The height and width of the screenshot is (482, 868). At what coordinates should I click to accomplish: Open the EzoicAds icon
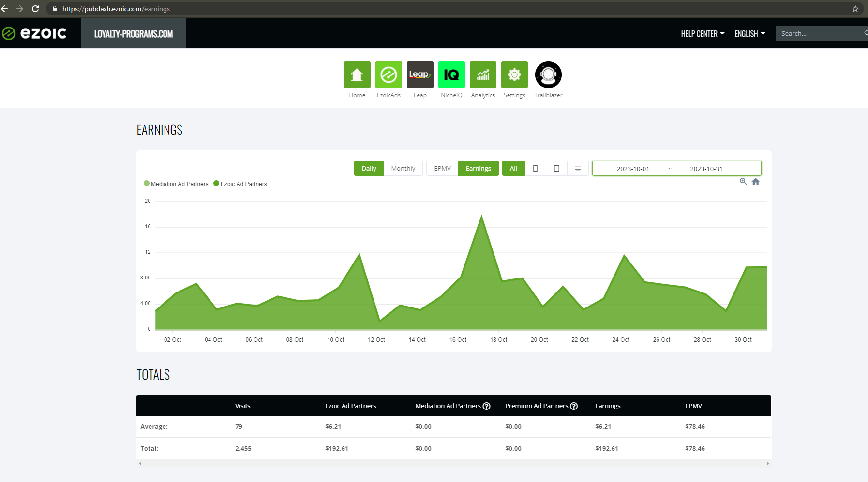389,75
